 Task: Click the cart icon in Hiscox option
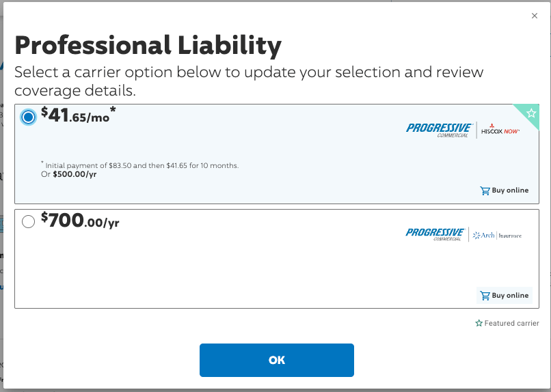(x=485, y=191)
